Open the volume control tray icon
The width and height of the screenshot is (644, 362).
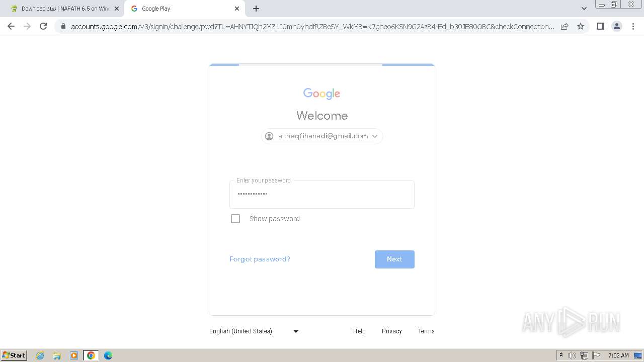[x=572, y=355]
